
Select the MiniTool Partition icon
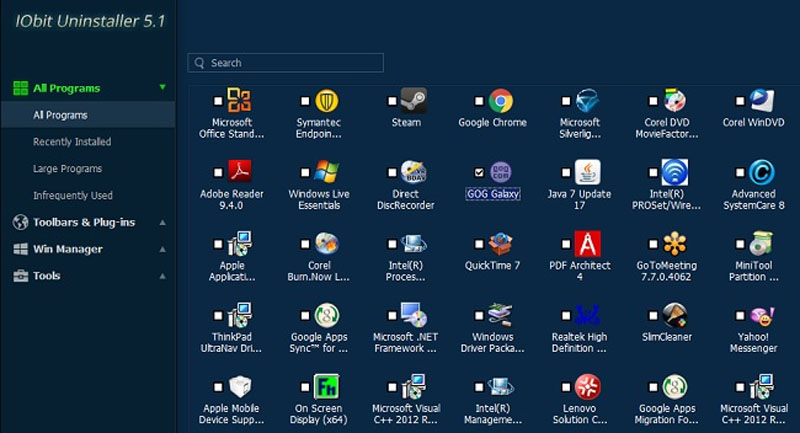point(762,243)
